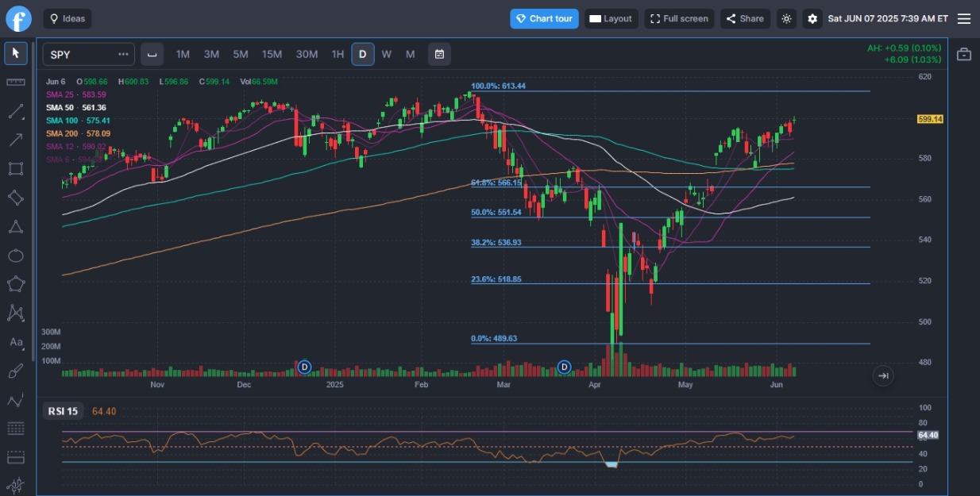Image resolution: width=980 pixels, height=496 pixels.
Task: Select the bottom candlestick tool icon
Action: click(16, 486)
